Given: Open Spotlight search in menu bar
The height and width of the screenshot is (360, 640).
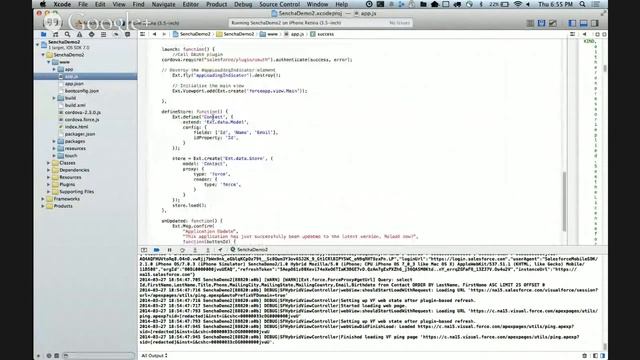Looking at the screenshot, I should coord(582,4).
